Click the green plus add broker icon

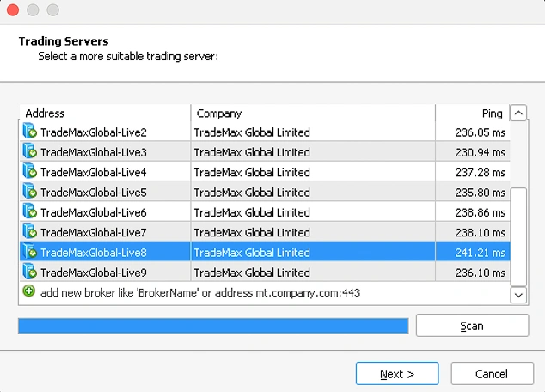pos(29,291)
